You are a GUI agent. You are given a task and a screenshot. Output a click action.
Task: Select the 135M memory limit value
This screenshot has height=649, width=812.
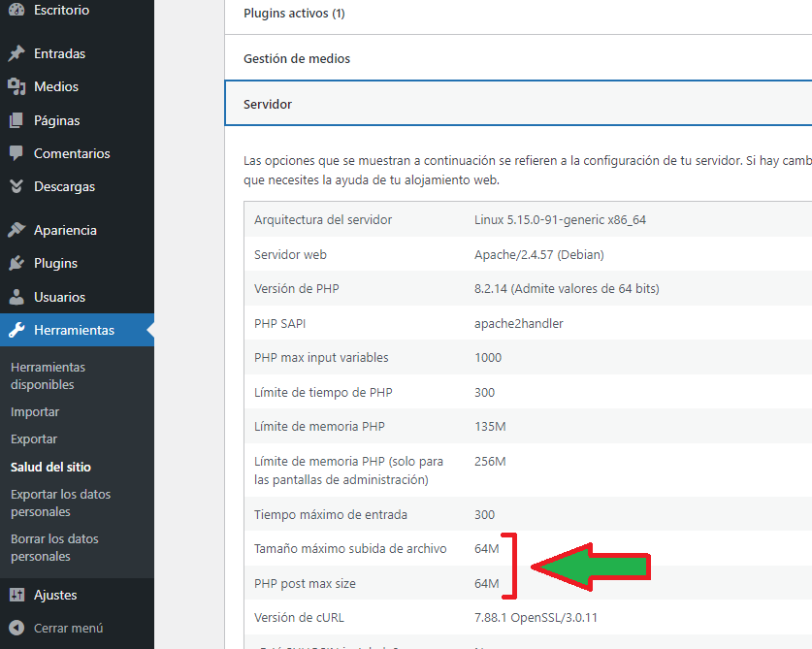coord(490,426)
